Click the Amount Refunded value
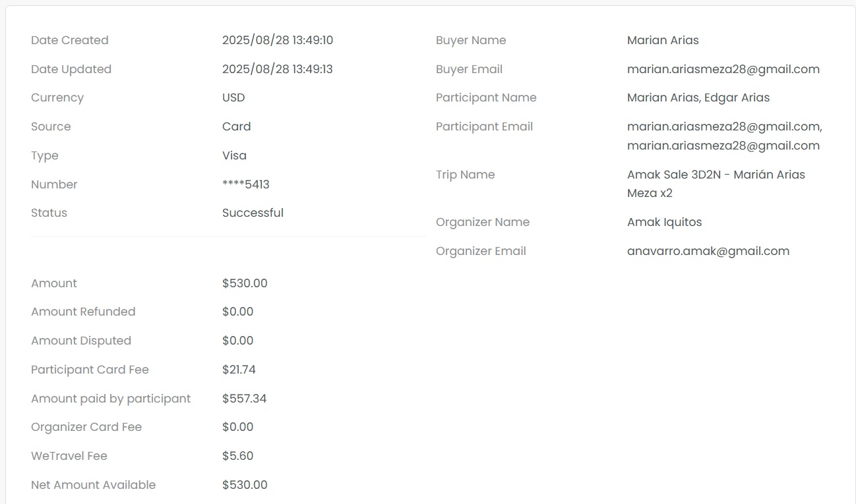Viewport: 856px width, 504px height. (237, 312)
